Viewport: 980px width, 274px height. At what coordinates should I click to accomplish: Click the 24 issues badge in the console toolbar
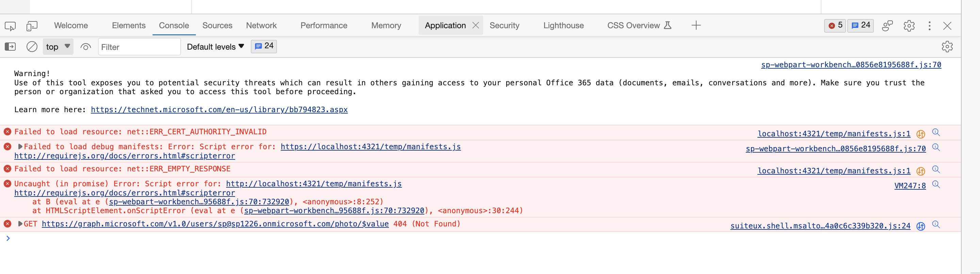coord(264,46)
